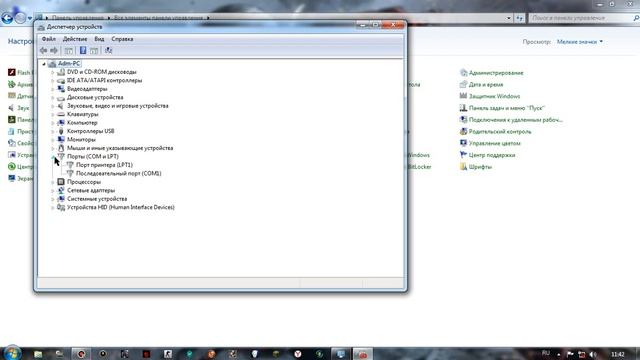Click the volume icon in system tray
This screenshot has width=640, height=360.
(593, 354)
